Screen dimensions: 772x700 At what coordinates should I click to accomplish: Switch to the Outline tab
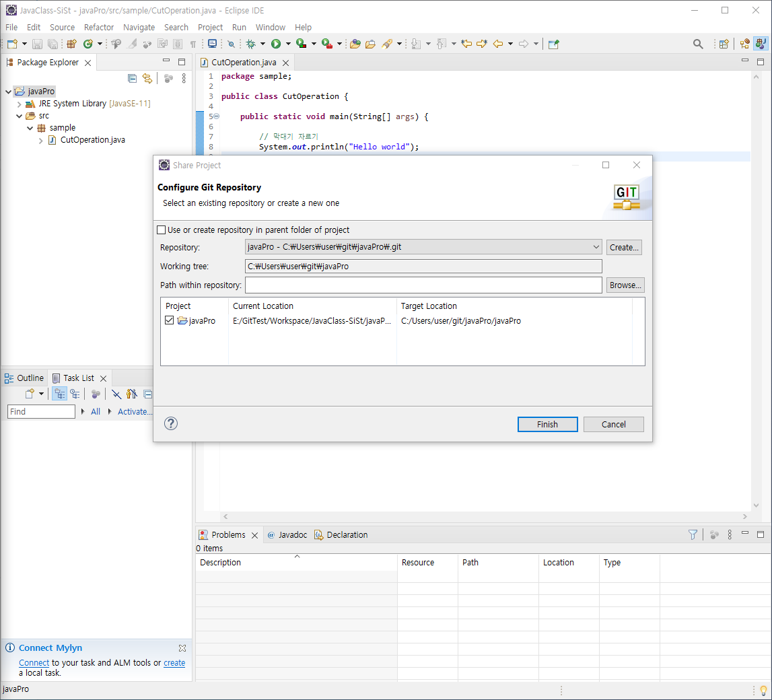tap(24, 378)
